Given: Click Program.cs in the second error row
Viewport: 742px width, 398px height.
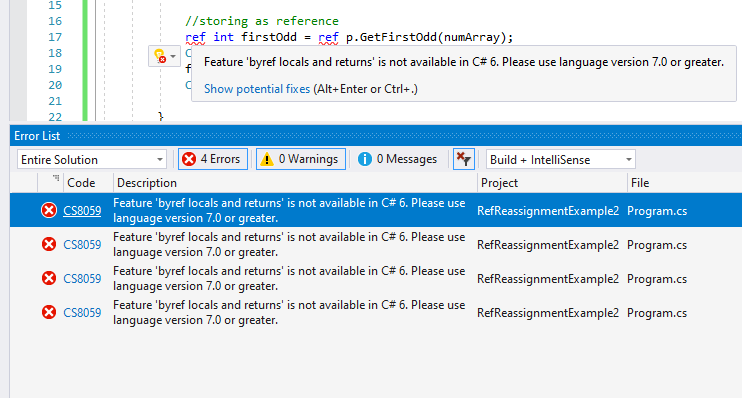Looking at the screenshot, I should pos(657,245).
